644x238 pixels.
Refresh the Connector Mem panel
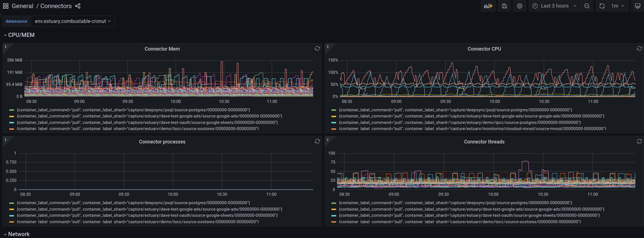[x=317, y=48]
